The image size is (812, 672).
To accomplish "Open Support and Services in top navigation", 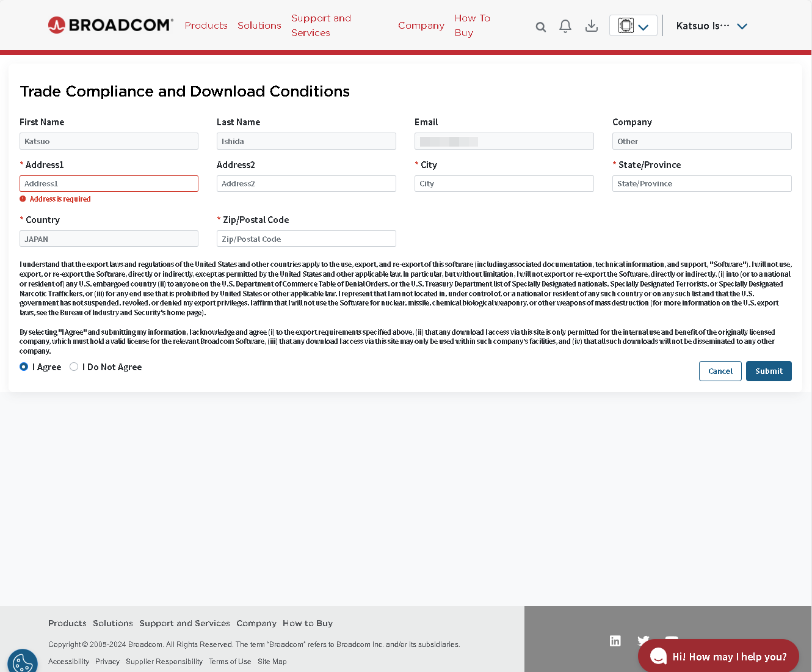I will [321, 26].
